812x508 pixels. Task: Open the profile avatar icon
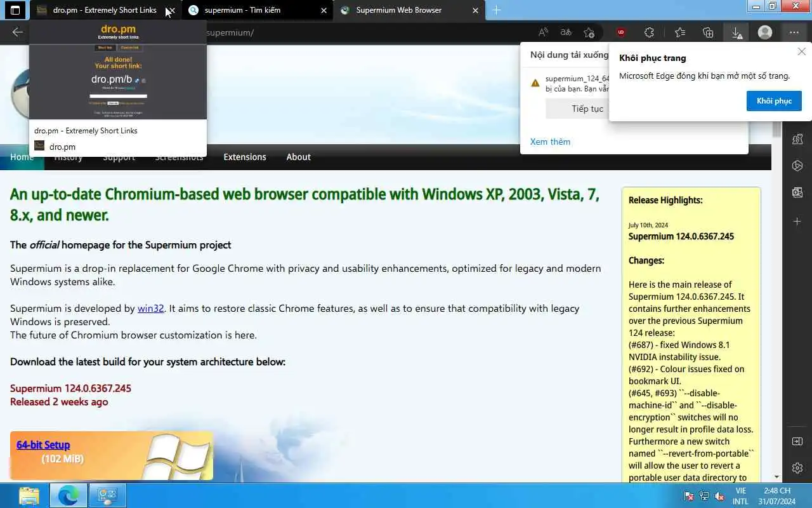click(765, 32)
